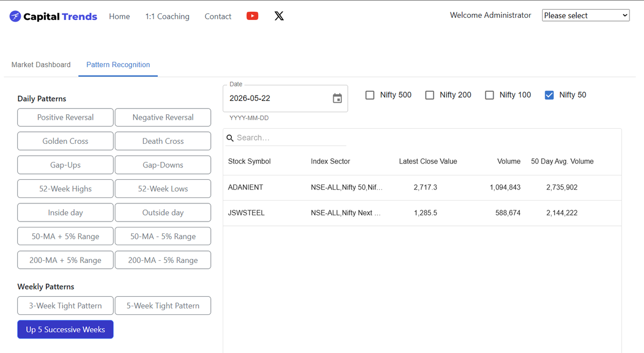Show Gap-Downs stocks
Screen dimensions: 644x353
[x=163, y=165]
